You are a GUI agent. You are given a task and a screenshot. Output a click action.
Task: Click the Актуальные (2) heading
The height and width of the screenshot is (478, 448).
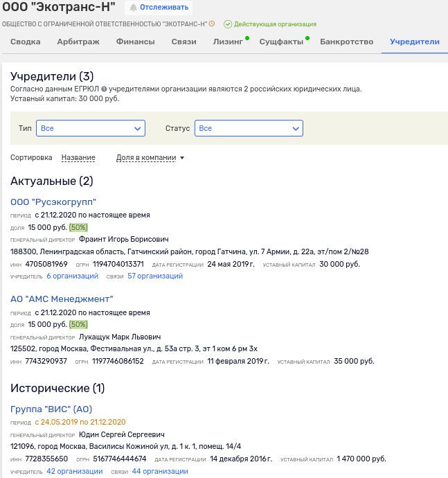click(x=52, y=181)
